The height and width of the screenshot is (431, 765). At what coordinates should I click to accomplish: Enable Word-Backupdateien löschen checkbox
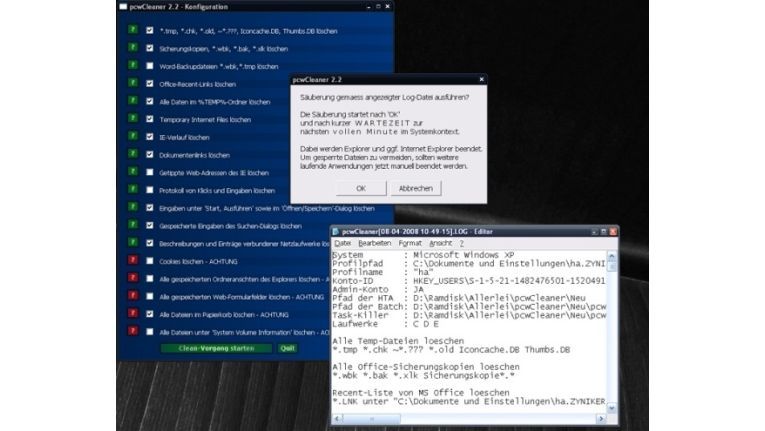149,65
